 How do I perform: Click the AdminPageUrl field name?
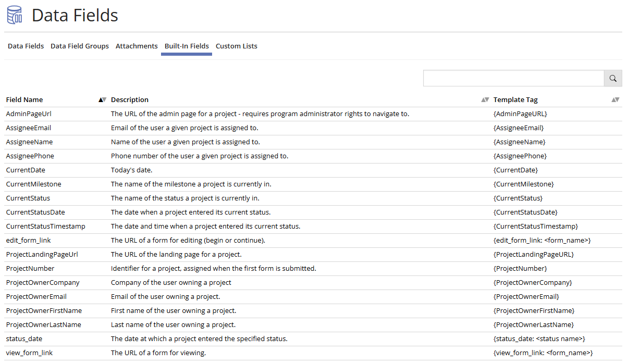(28, 114)
